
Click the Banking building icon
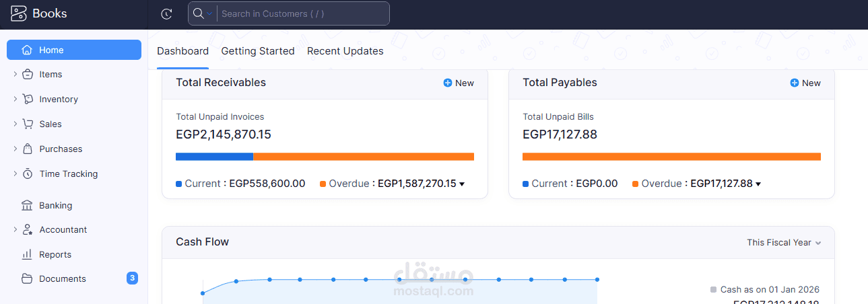(27, 206)
